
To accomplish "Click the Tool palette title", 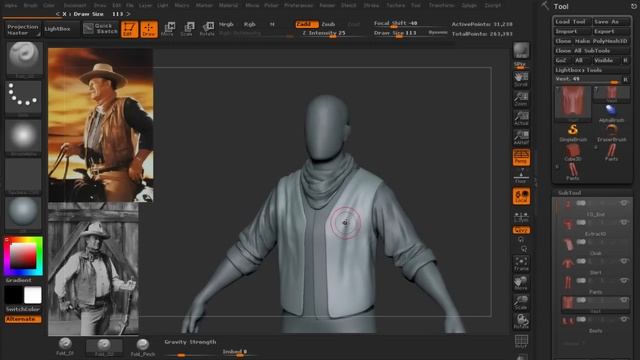I will tap(561, 6).
